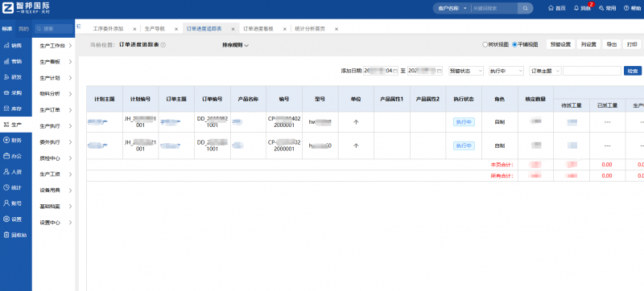Open the 财务 module icon
Screen dimensions: 644x291
pyautogui.click(x=6, y=140)
